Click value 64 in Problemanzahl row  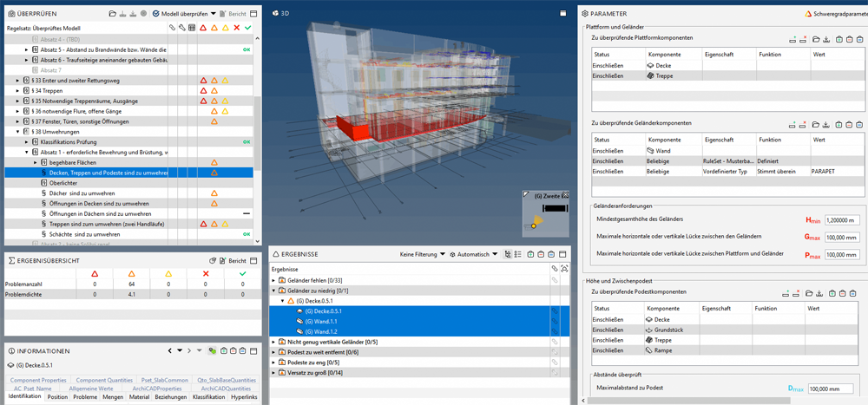[x=132, y=284]
